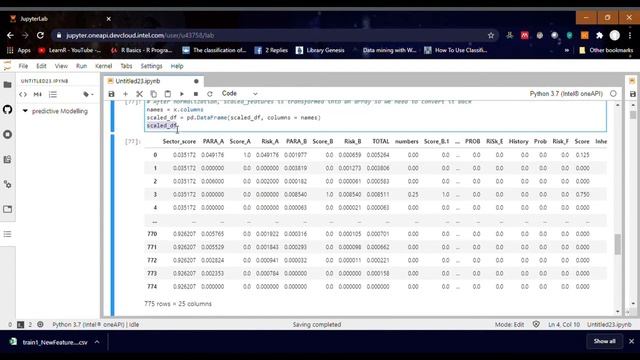Open the Kernel menu
Image resolution: width=640 pixels, height=360 pixels.
pyautogui.click(x=104, y=66)
